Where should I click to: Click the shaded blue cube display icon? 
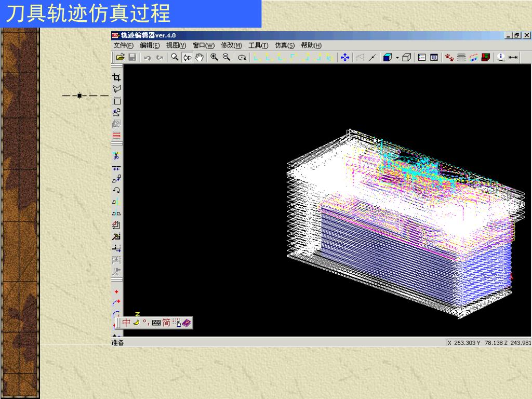pos(387,58)
